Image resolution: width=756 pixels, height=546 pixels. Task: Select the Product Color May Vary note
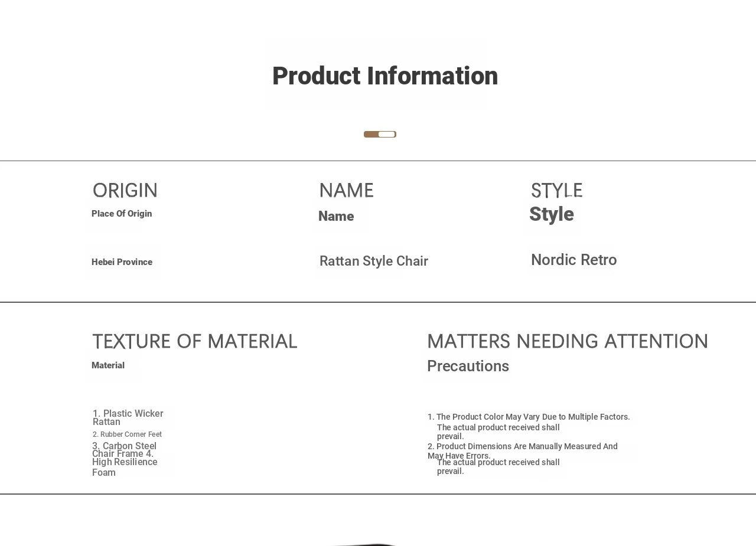tap(529, 417)
